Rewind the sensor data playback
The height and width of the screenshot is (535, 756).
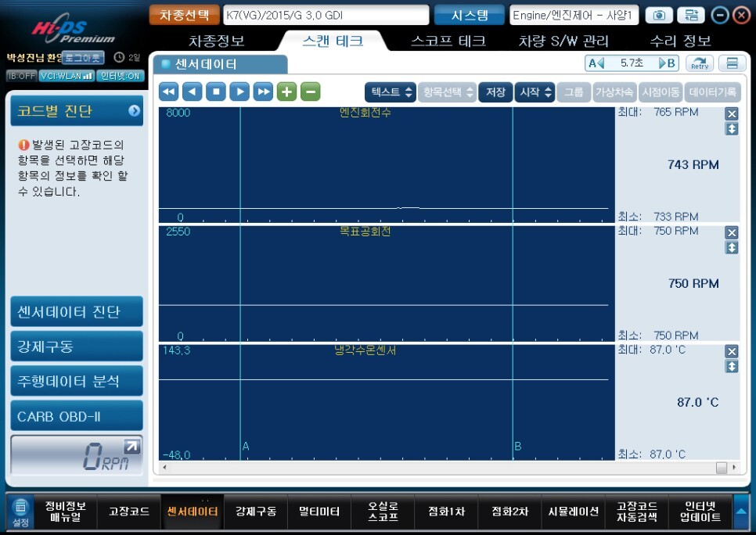[x=169, y=92]
